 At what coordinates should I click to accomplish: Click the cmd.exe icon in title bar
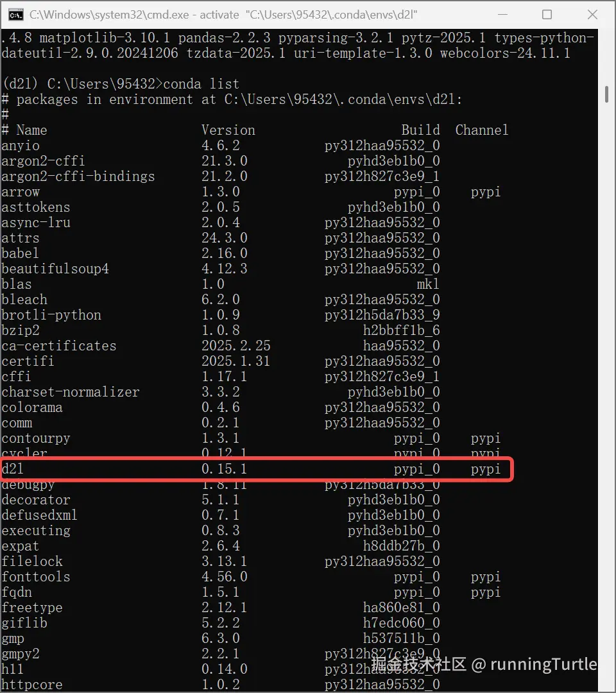click(x=16, y=15)
